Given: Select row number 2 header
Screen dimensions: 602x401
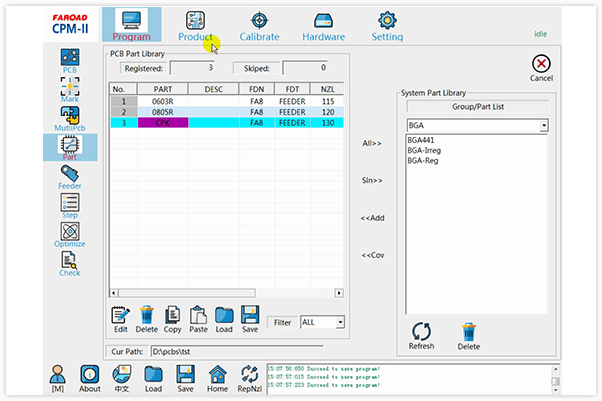Looking at the screenshot, I should tap(124, 112).
